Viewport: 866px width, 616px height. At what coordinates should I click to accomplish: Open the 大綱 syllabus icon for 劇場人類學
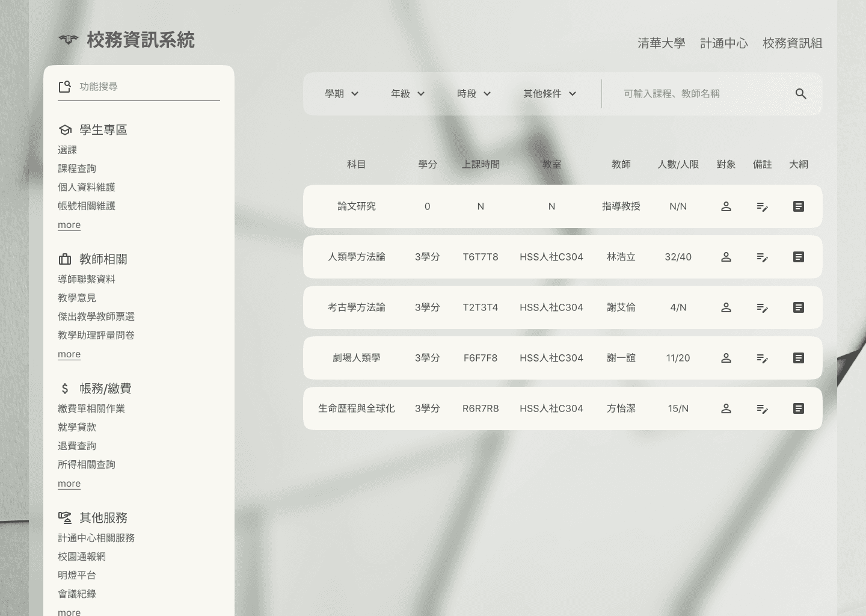799,358
